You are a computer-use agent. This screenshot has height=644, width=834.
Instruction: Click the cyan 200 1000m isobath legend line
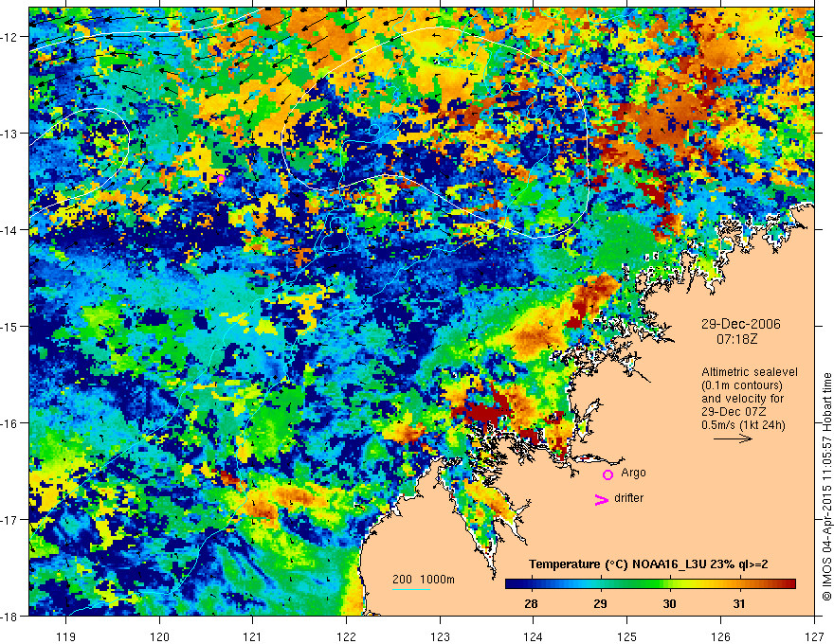click(411, 589)
